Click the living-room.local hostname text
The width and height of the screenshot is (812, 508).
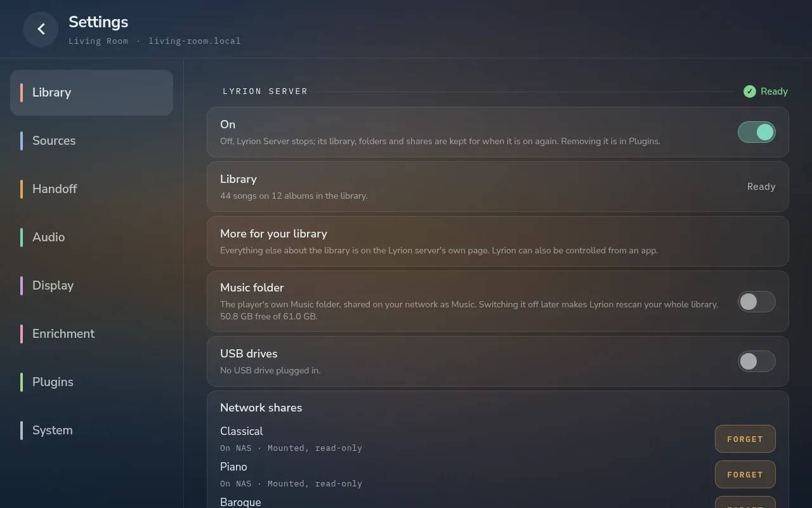coord(195,41)
